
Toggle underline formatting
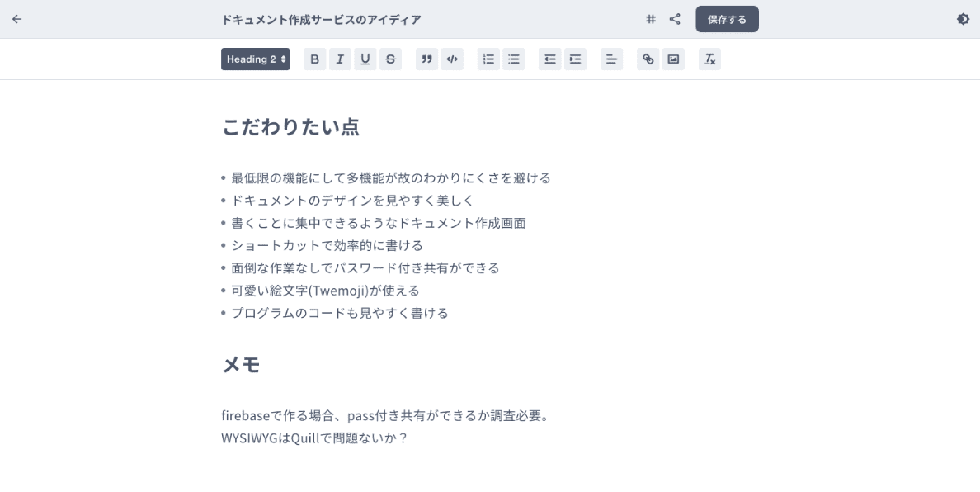tap(365, 59)
